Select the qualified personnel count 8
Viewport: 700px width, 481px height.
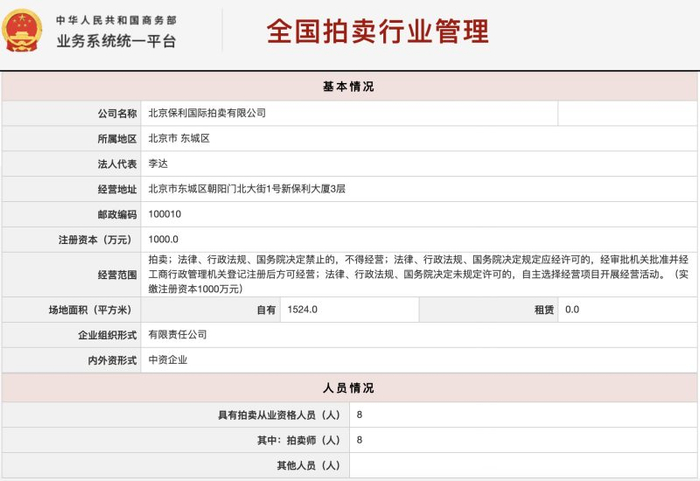[359, 415]
